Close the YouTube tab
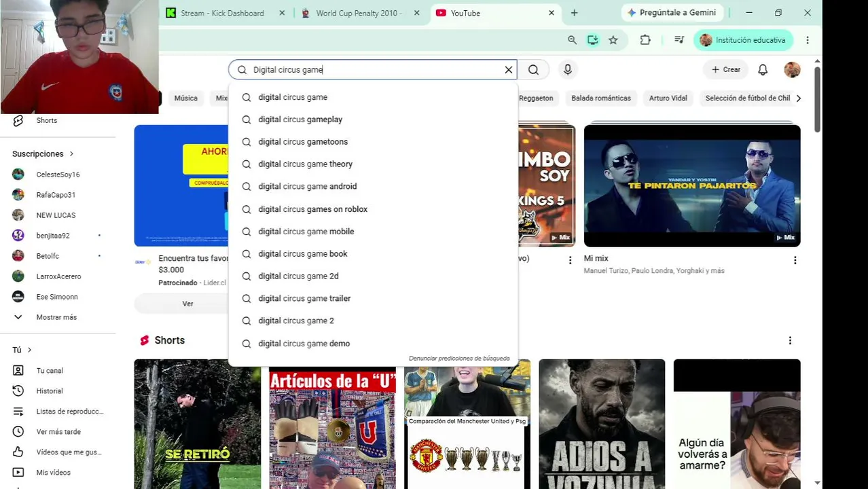The width and height of the screenshot is (868, 489). tap(551, 13)
